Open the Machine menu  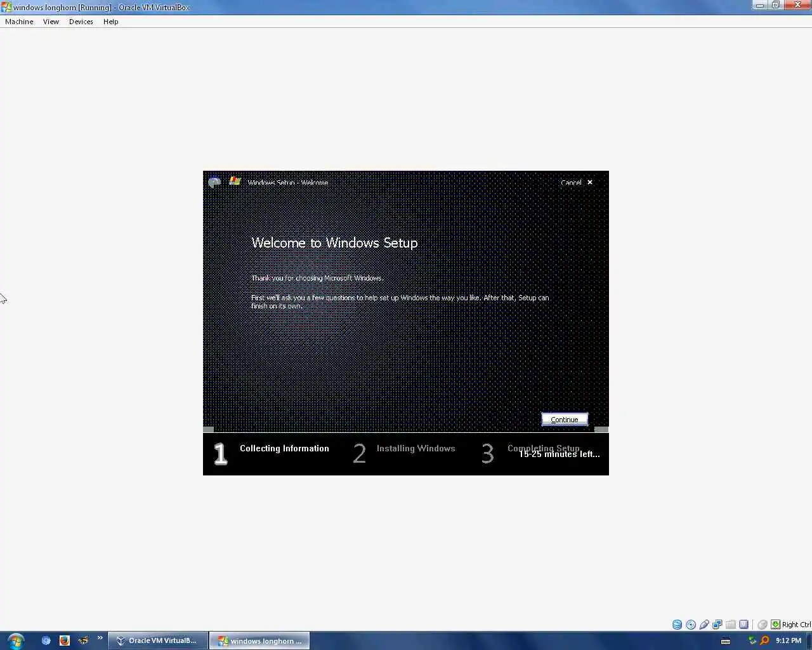(x=19, y=22)
